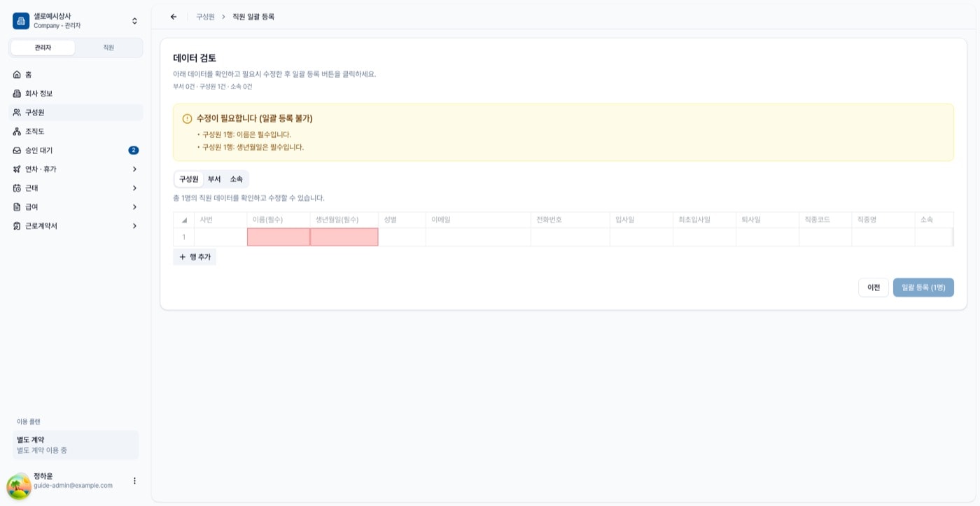
Task: Click the table select-all corner triangle
Action: click(x=184, y=220)
